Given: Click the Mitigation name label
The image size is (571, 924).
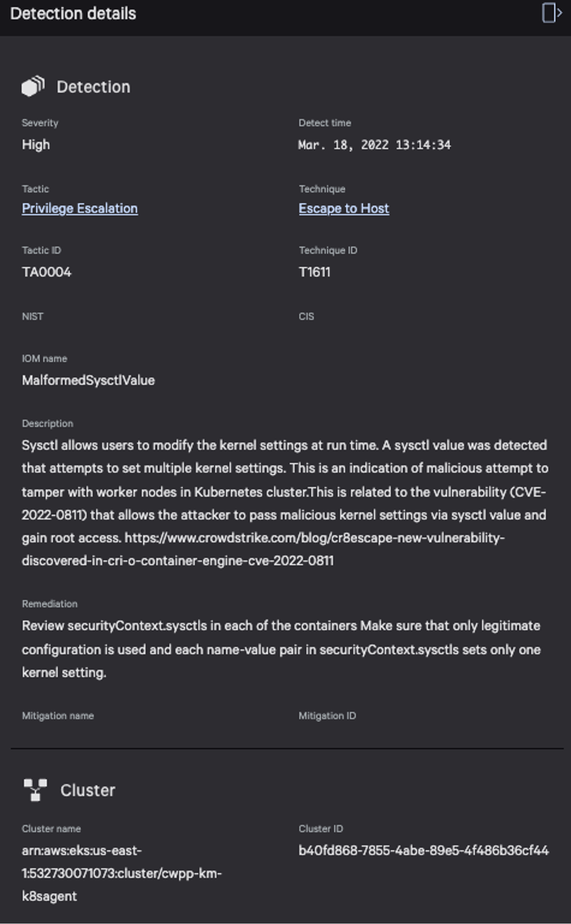Looking at the screenshot, I should tap(58, 716).
